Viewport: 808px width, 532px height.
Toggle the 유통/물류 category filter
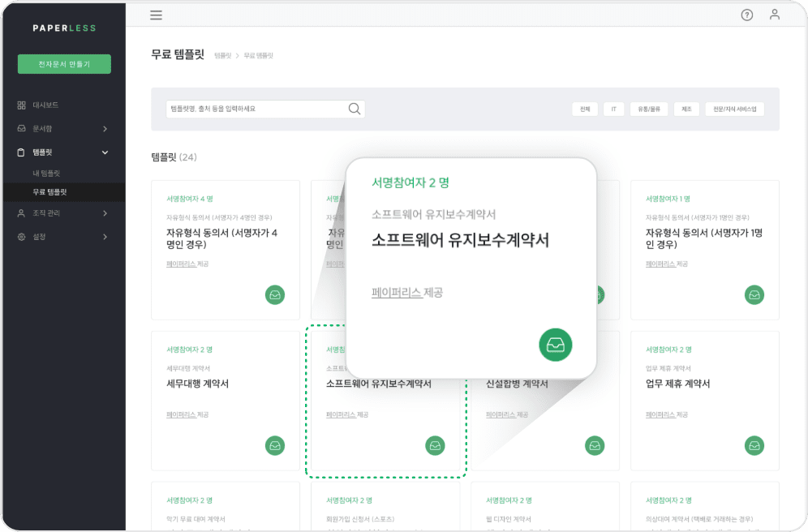pos(649,108)
